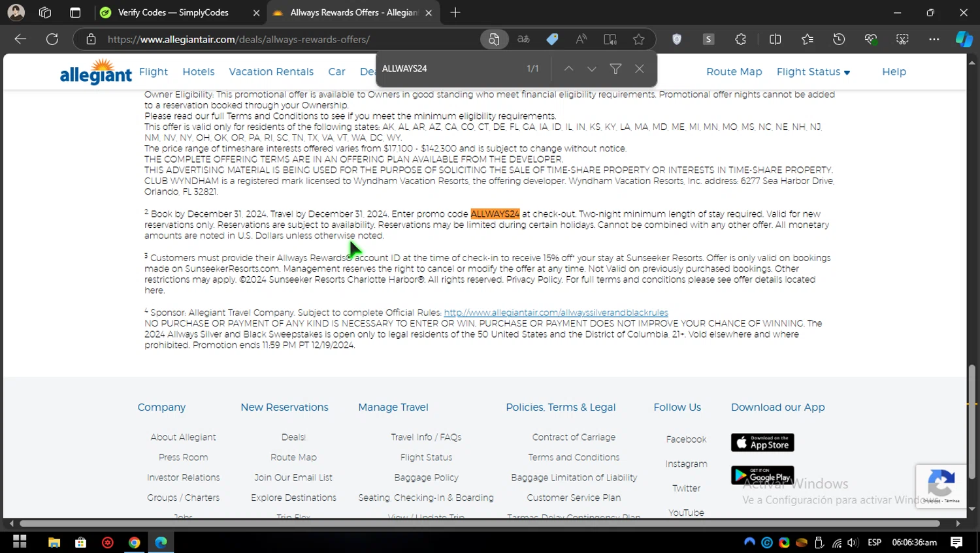This screenshot has width=980, height=553.
Task: Open the workspaces icon
Action: pyautogui.click(x=45, y=12)
